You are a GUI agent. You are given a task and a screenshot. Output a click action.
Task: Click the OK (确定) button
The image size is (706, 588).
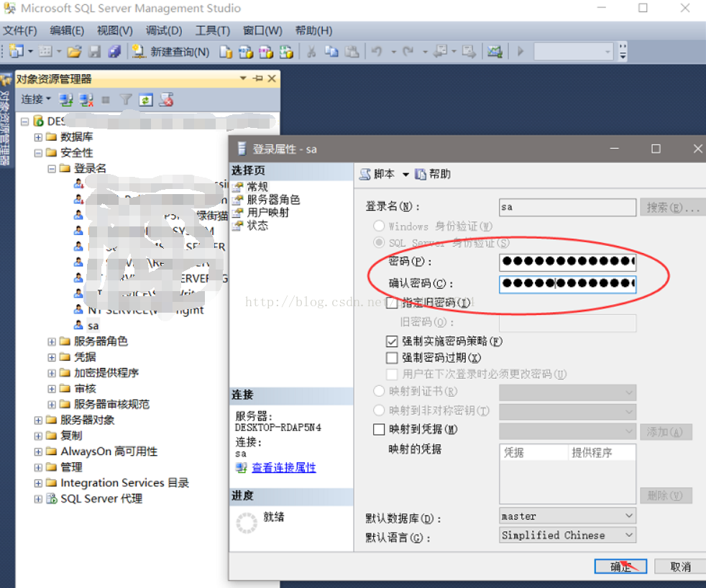pyautogui.click(x=620, y=566)
